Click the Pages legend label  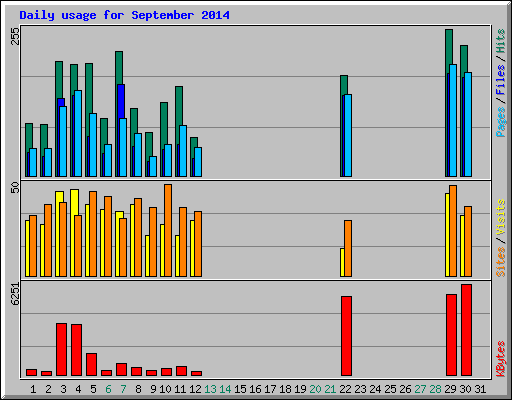click(x=501, y=122)
